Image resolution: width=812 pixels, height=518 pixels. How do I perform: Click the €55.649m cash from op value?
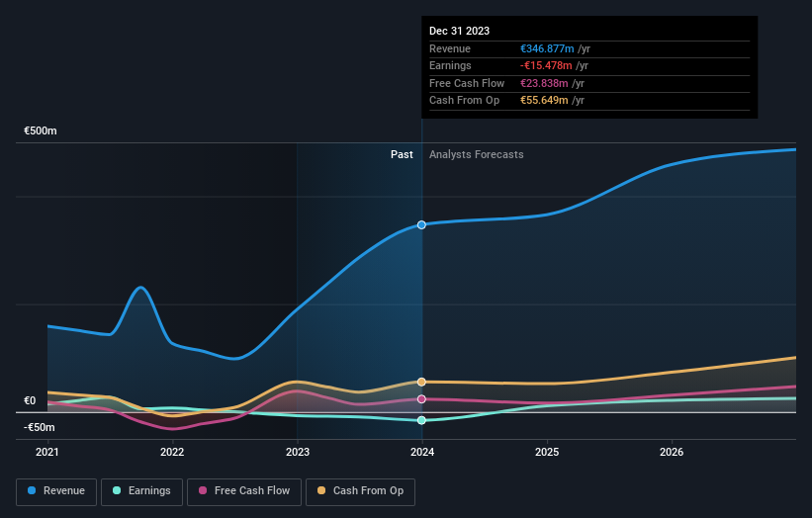coord(544,101)
